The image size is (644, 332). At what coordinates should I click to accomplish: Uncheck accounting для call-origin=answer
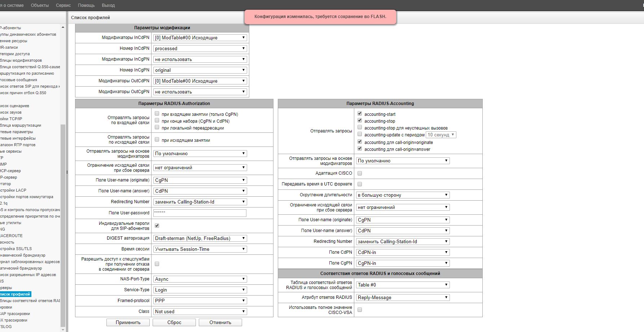pos(360,148)
